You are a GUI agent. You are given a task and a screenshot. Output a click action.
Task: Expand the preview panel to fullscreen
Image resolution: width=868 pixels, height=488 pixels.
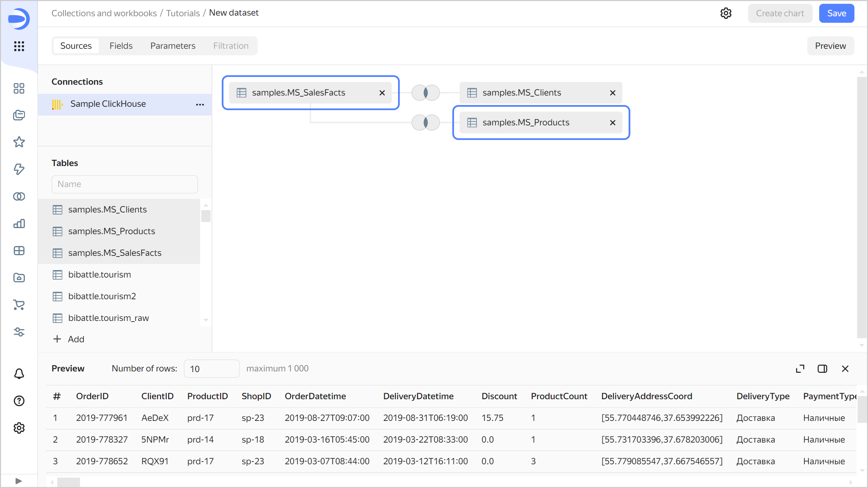pos(800,369)
